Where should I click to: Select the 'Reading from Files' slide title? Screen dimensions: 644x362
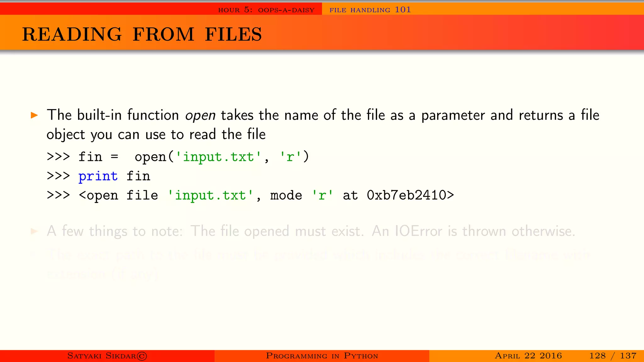pyautogui.click(x=142, y=34)
